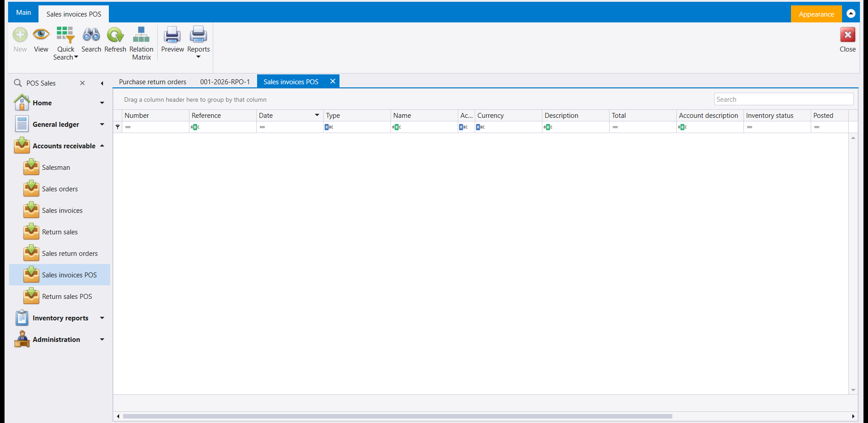Screen dimensions: 868x423
Task: Open Return sales in the sidebar
Action: [x=60, y=232]
